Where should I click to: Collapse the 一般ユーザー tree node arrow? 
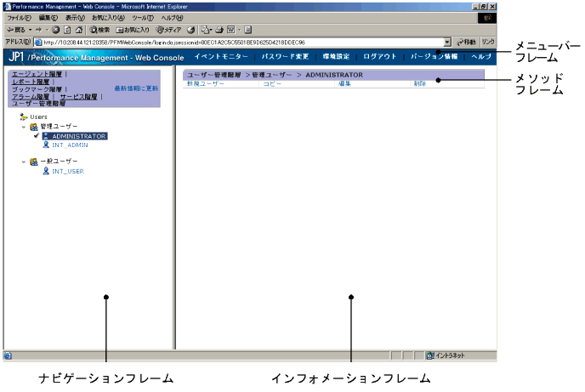24,162
